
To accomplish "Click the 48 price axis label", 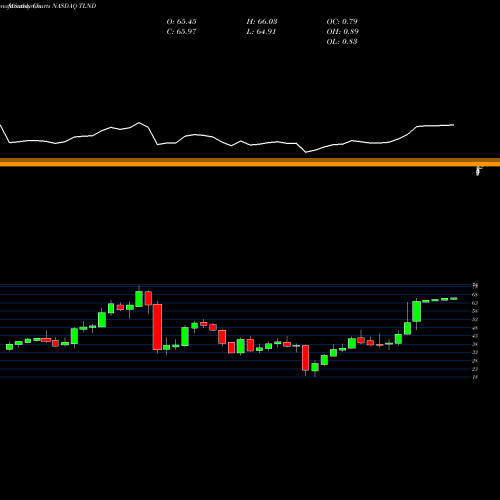I will click(475, 328).
